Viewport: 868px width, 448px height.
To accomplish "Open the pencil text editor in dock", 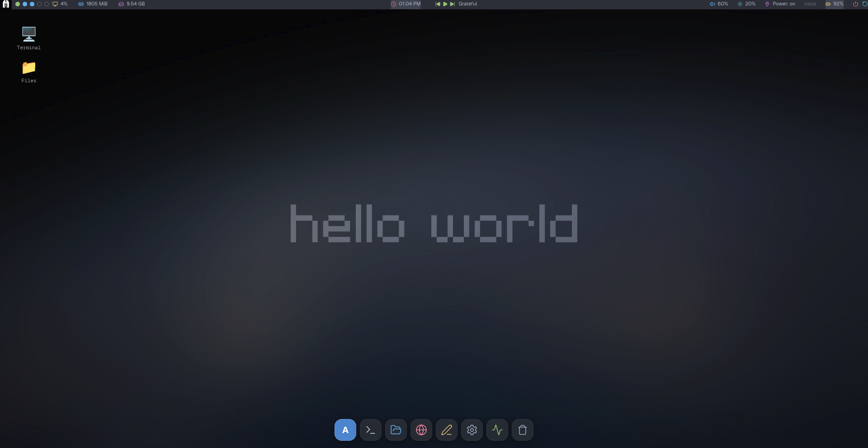I will tap(447, 430).
